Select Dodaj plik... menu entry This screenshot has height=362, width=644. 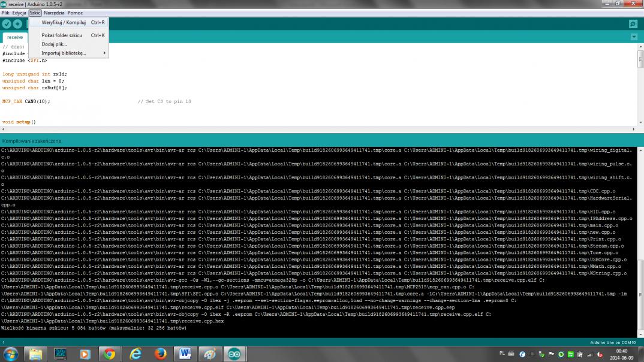point(69,44)
